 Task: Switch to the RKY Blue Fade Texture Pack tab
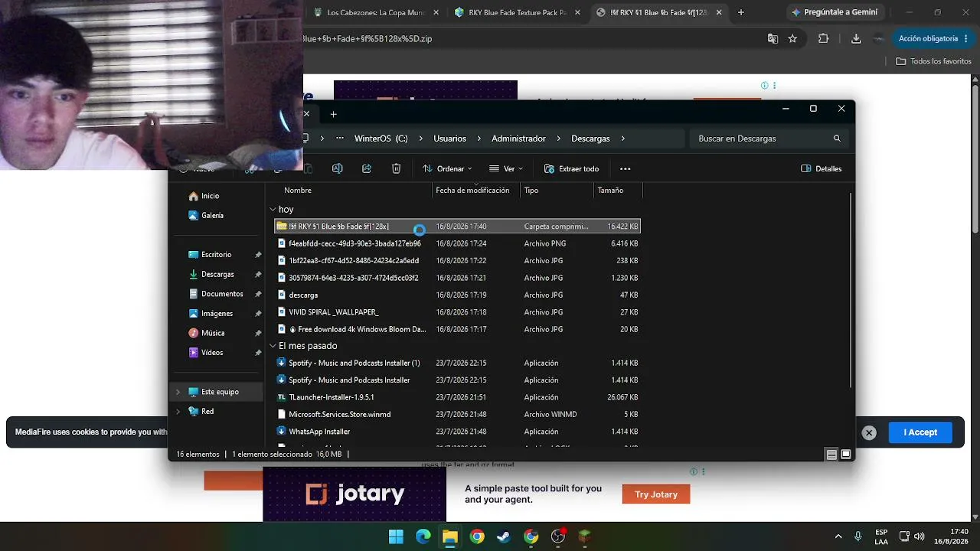point(518,12)
